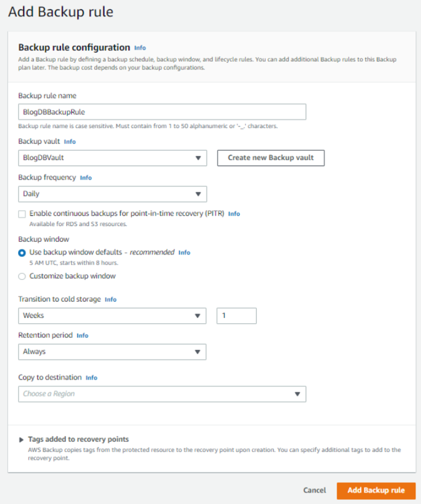The width and height of the screenshot is (421, 504).
Task: Open the Backup vault dropdown showing BlogDBVault
Action: click(x=112, y=158)
